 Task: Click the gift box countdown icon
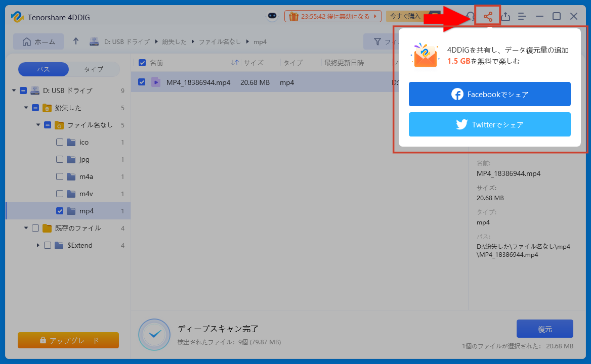pos(293,16)
